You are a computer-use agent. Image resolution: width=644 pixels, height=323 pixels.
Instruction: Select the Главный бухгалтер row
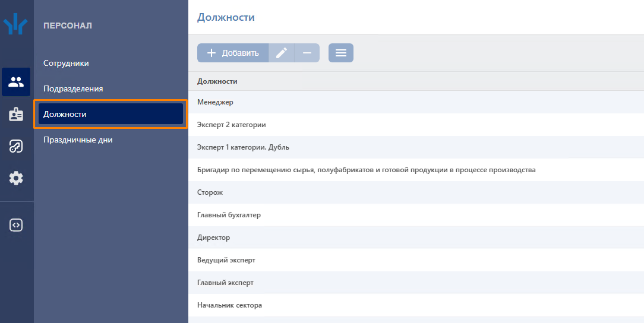pos(229,215)
